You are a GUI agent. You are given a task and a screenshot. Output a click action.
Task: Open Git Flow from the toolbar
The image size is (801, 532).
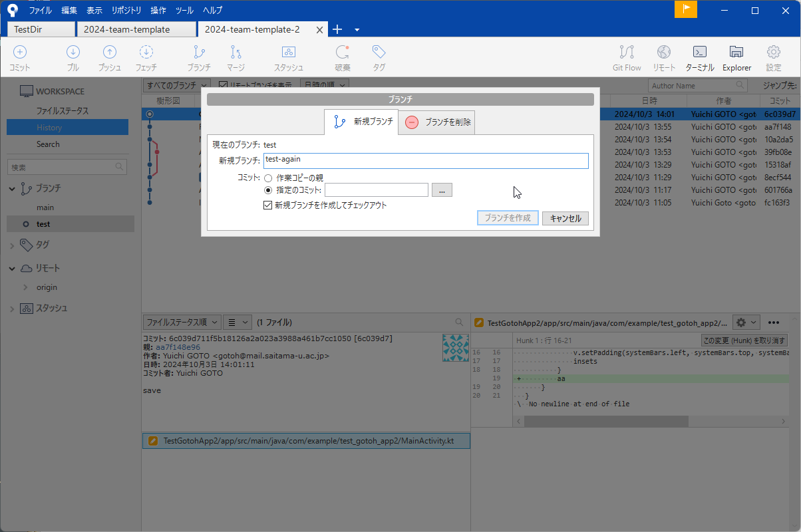627,52
